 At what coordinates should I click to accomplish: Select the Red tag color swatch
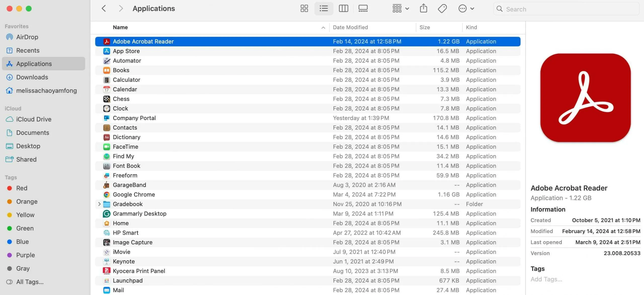10,188
